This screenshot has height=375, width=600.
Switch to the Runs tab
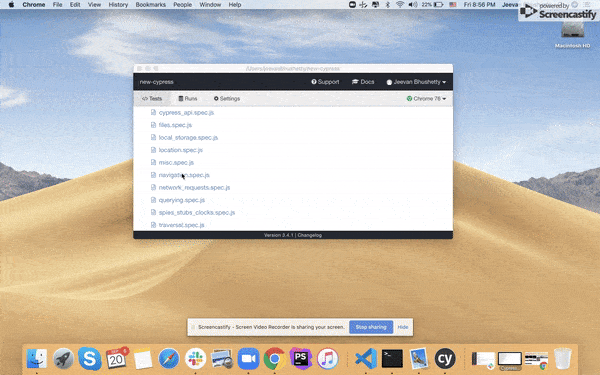(188, 98)
